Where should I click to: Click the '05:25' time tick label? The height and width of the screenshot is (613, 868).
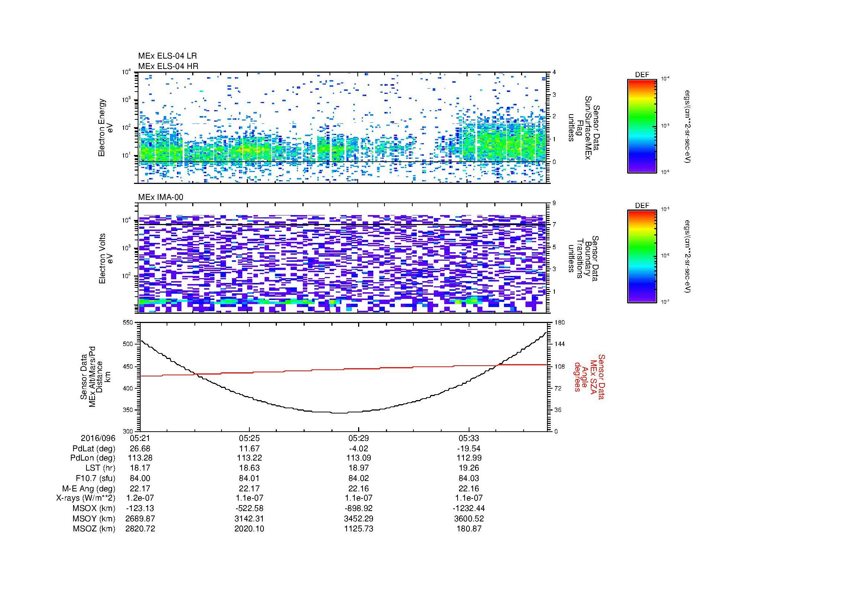(x=249, y=438)
